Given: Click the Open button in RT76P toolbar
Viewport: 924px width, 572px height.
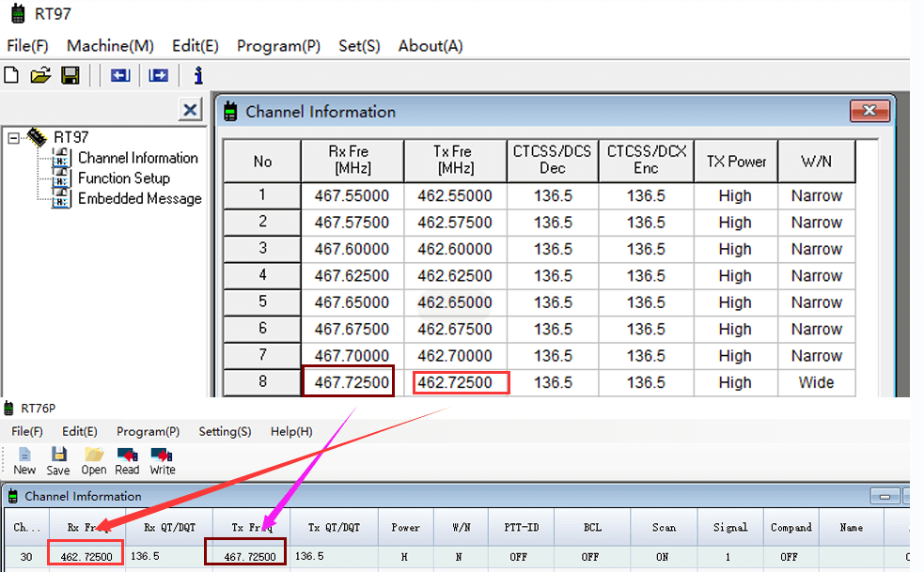Looking at the screenshot, I should [x=94, y=461].
